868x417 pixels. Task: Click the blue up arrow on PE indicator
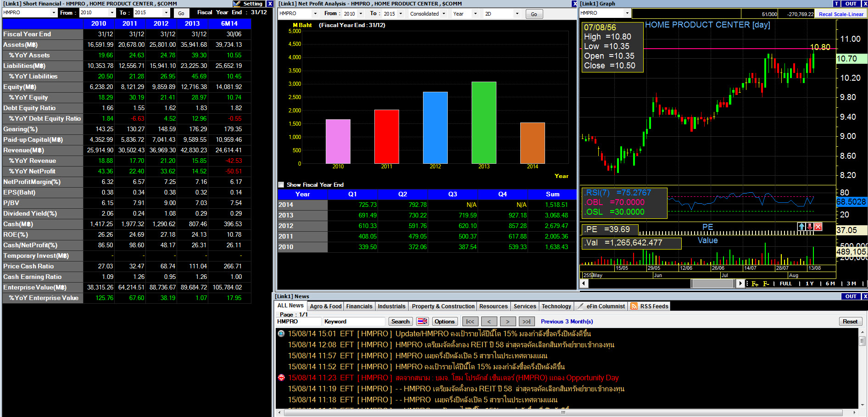pos(801,227)
